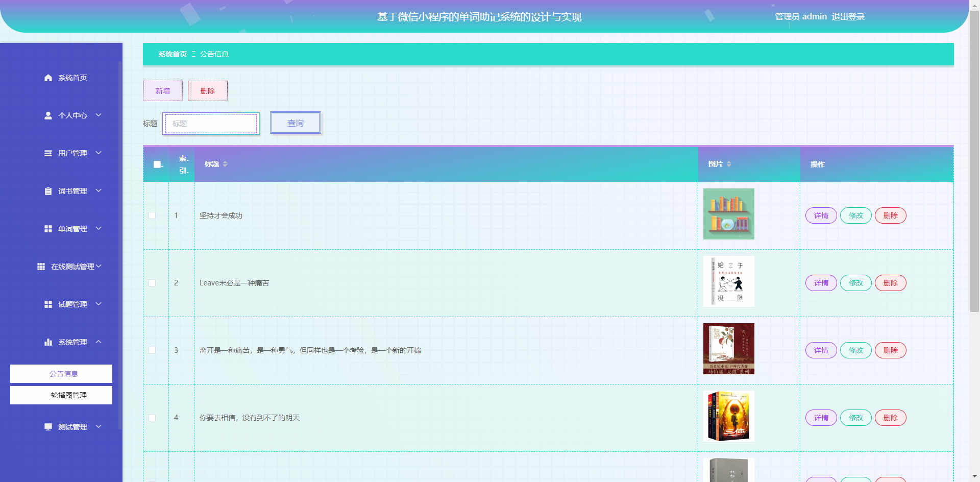The image size is (980, 482).
Task: Click the bar chart icon for 系统管理
Action: tap(48, 342)
